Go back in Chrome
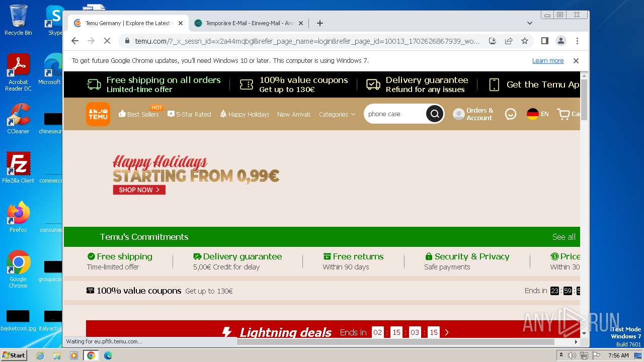 pyautogui.click(x=75, y=41)
